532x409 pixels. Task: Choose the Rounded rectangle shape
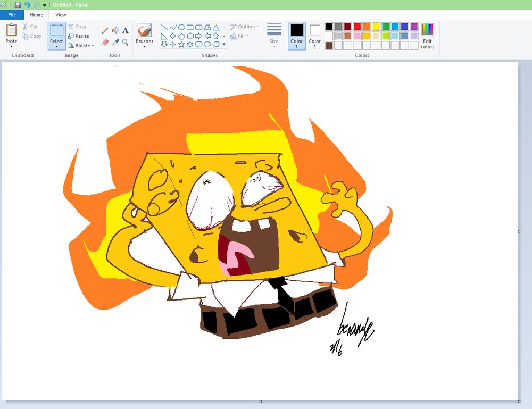199,27
